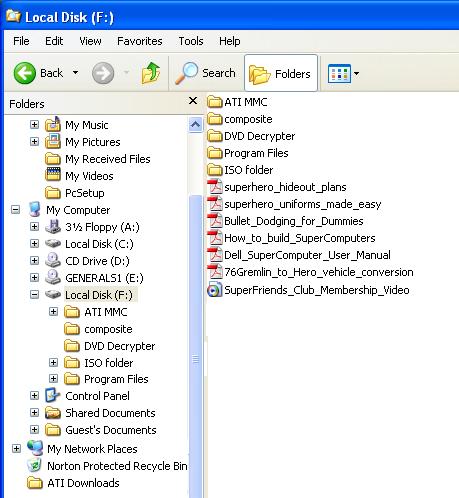The image size is (459, 498).
Task: Collapse the My Computer tree node
Action: pos(16,210)
